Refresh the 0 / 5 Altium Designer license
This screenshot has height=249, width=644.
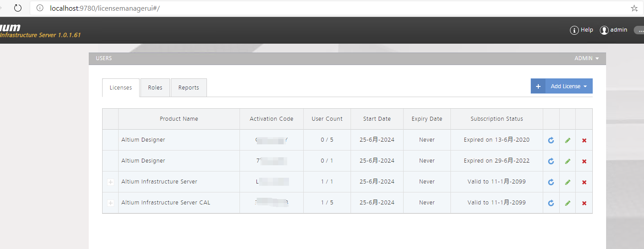(551, 140)
